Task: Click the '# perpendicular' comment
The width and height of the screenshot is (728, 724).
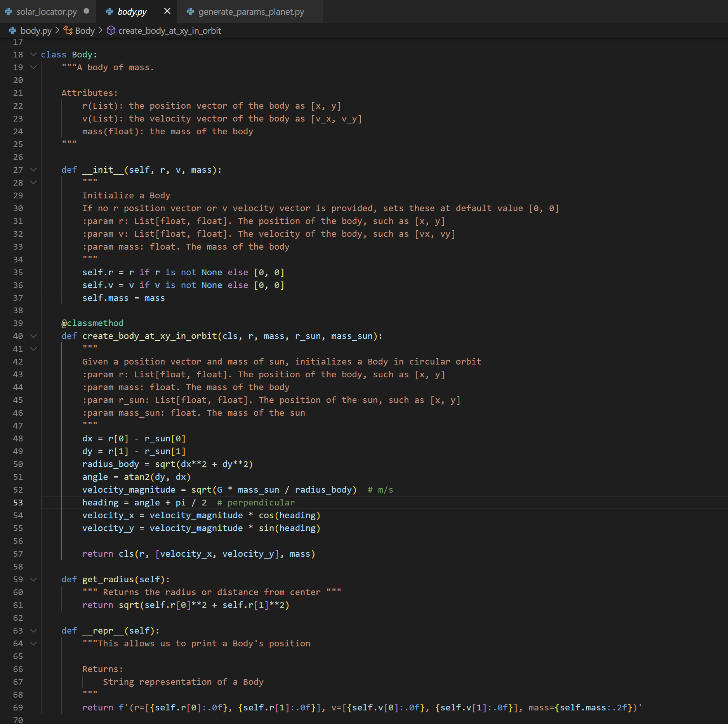Action: pyautogui.click(x=256, y=503)
